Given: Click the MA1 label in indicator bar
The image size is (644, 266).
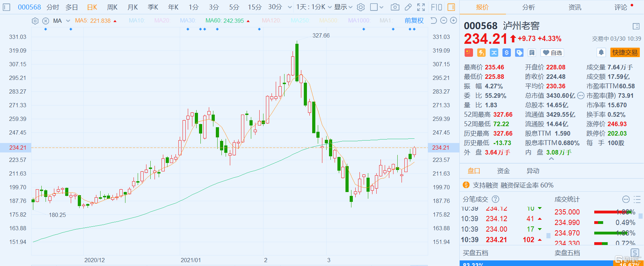Looking at the screenshot, I should 385,21.
